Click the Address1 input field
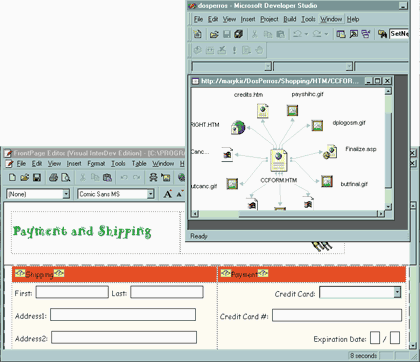This screenshot has width=420, height=362. (x=123, y=315)
